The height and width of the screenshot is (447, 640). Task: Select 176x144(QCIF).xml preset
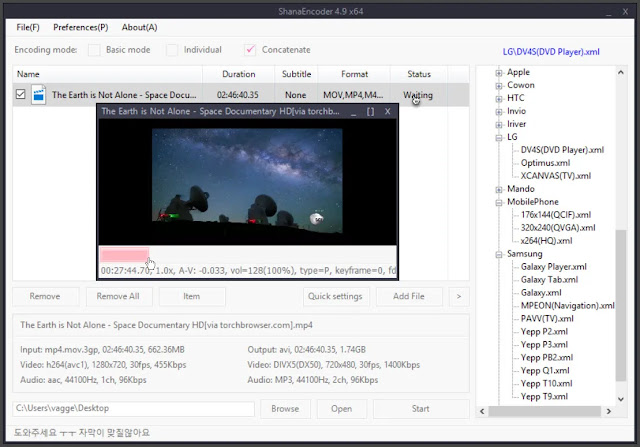(556, 215)
